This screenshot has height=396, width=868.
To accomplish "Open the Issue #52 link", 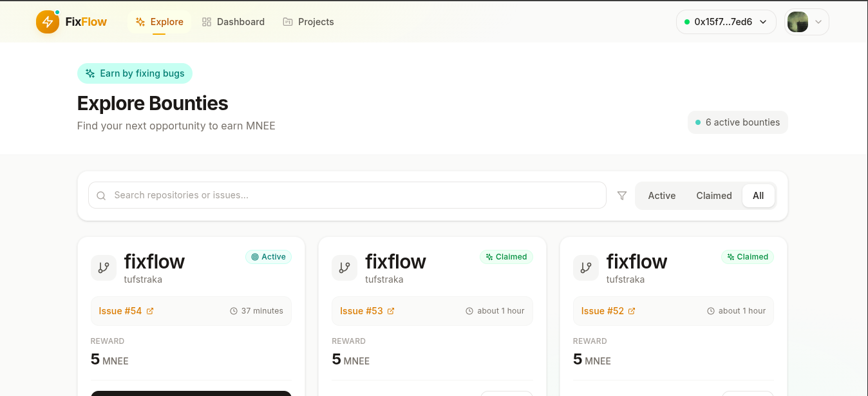I will (x=609, y=311).
